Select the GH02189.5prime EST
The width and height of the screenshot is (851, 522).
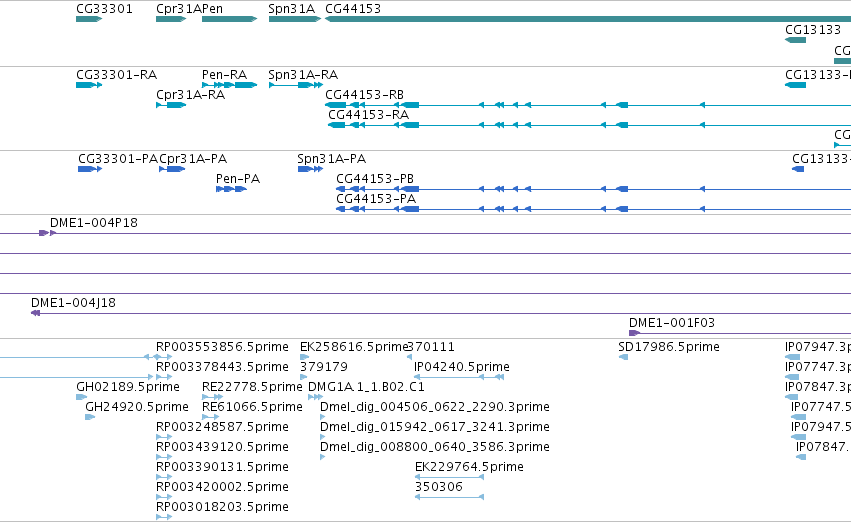pos(81,397)
